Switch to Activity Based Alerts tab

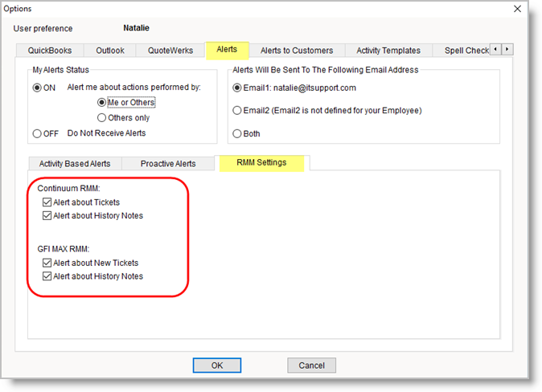[75, 164]
